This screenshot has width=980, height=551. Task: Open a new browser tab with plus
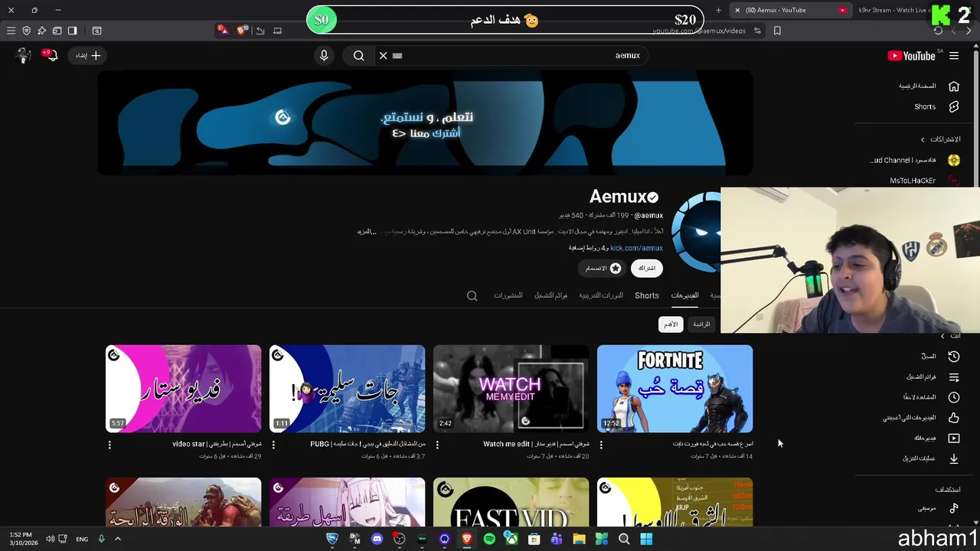(x=718, y=10)
